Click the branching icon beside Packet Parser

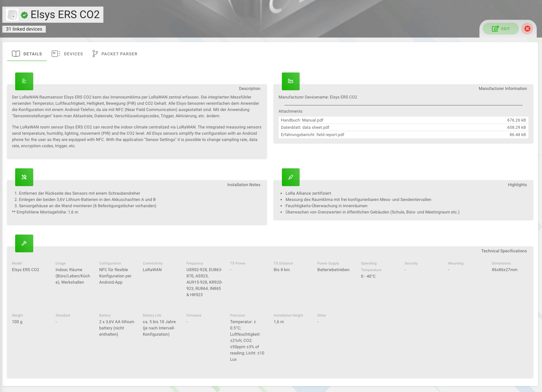click(x=95, y=53)
